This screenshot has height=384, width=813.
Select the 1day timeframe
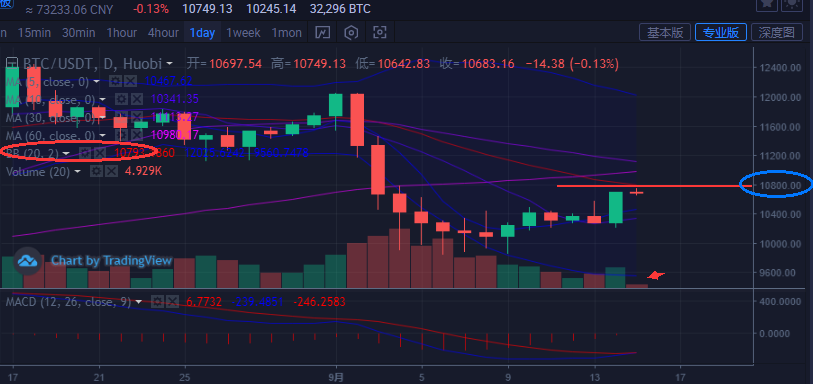(202, 33)
